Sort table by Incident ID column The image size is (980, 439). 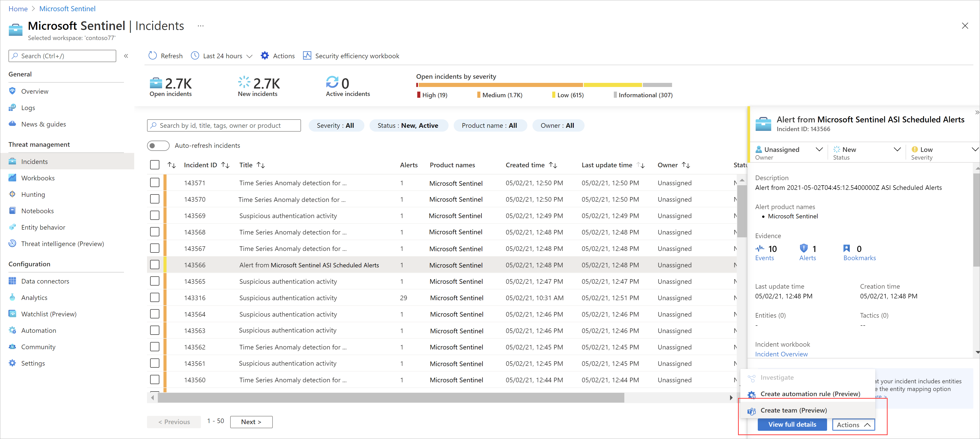pos(207,165)
